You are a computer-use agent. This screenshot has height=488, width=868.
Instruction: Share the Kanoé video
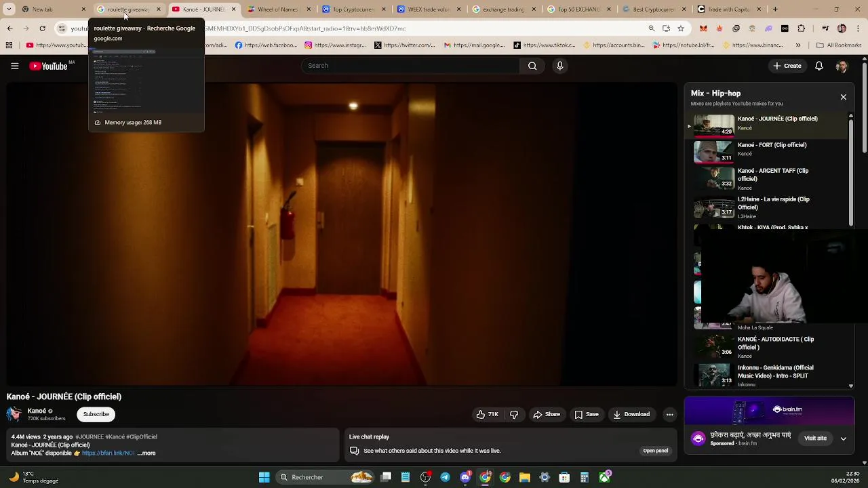point(547,414)
